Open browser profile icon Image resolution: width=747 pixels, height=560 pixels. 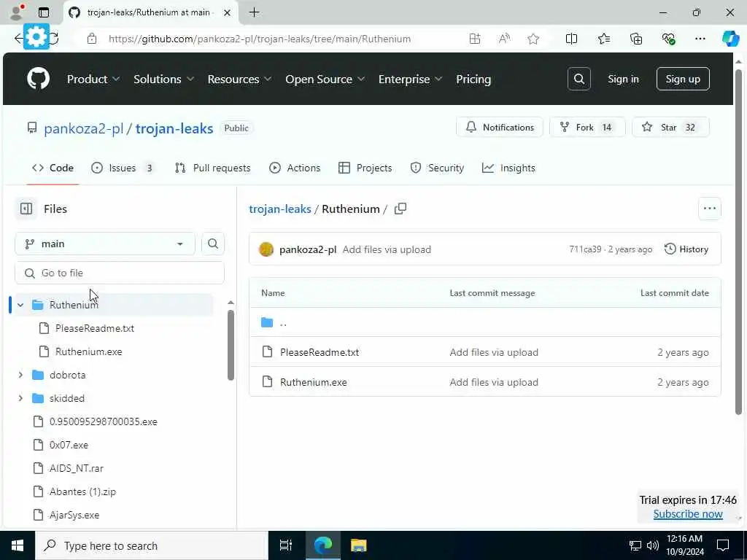(x=17, y=12)
